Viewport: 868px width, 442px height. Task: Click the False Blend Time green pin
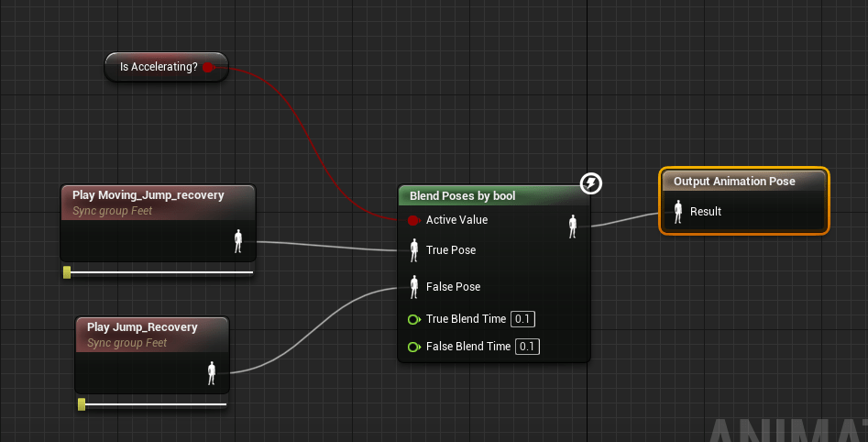coord(413,347)
